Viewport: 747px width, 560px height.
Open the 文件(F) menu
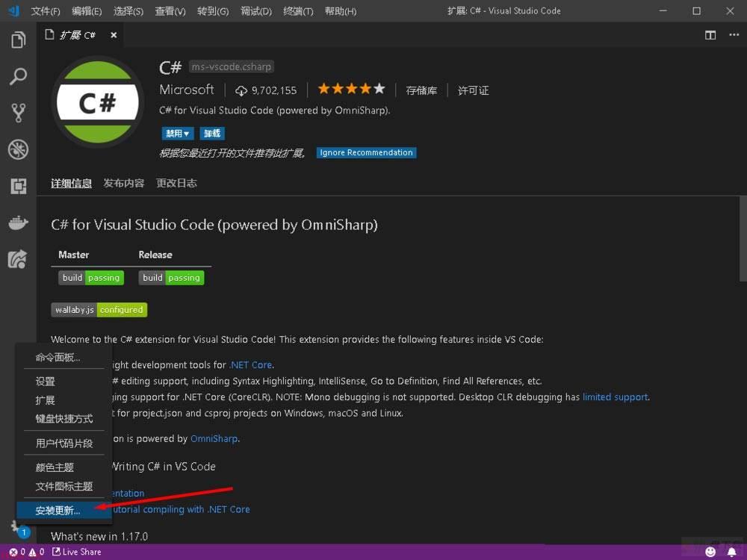(46, 11)
